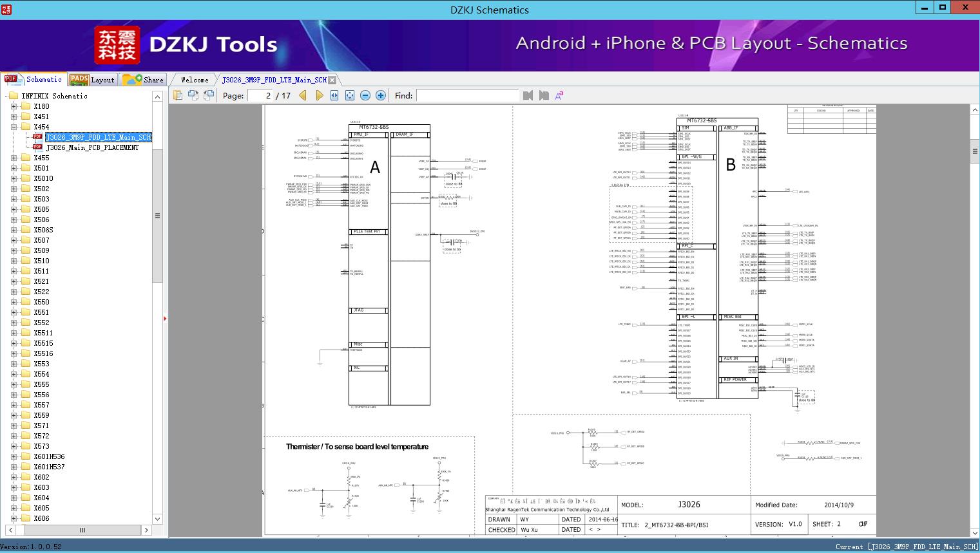Collapse the left panel via splitter arrow

pyautogui.click(x=165, y=319)
